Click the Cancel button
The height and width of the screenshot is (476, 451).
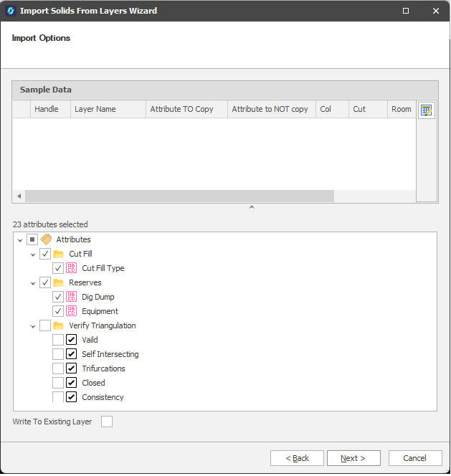coord(415,458)
